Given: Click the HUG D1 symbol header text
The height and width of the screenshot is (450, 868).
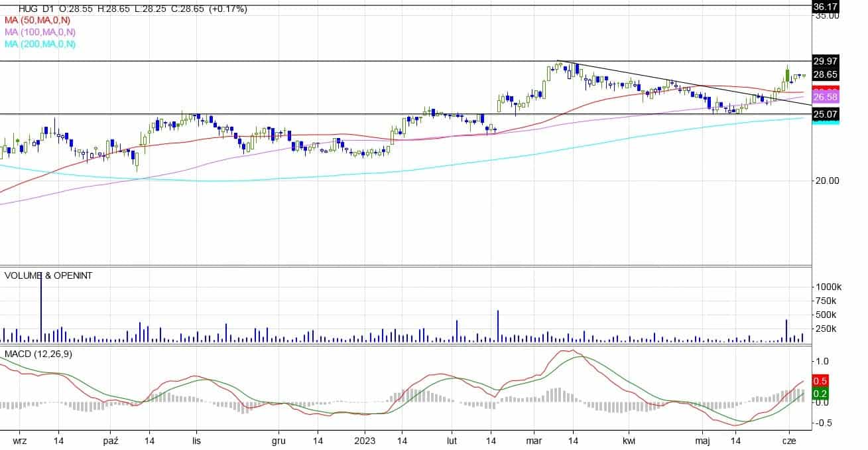Looking at the screenshot, I should (36, 9).
